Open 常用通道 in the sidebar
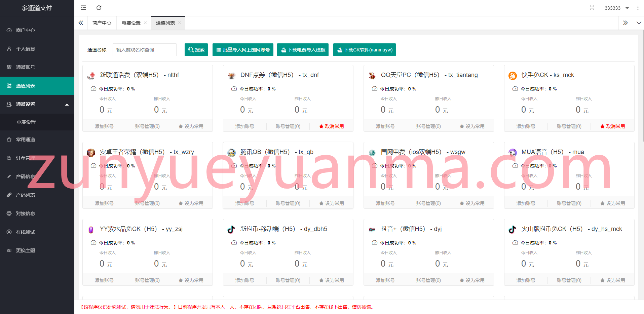 [37, 140]
